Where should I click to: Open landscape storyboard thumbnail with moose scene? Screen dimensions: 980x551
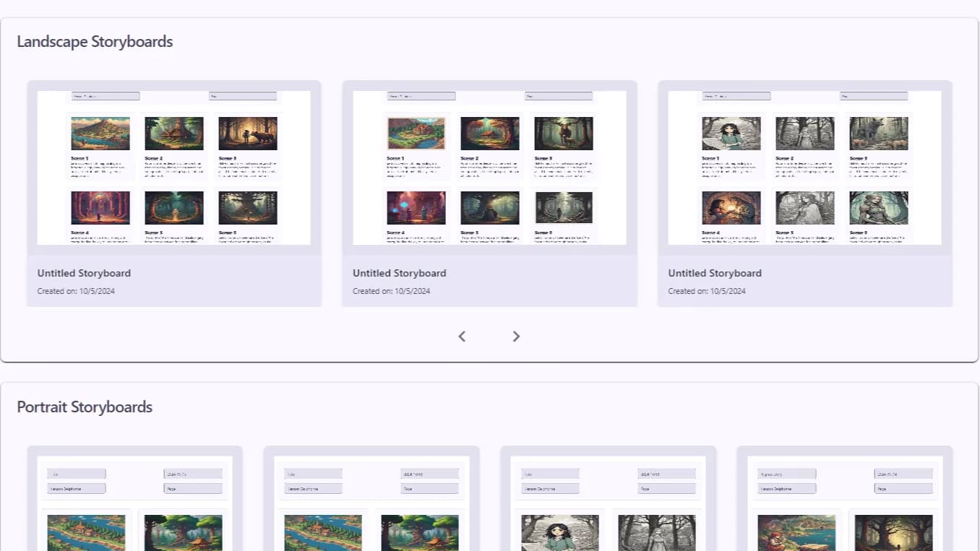[489, 168]
